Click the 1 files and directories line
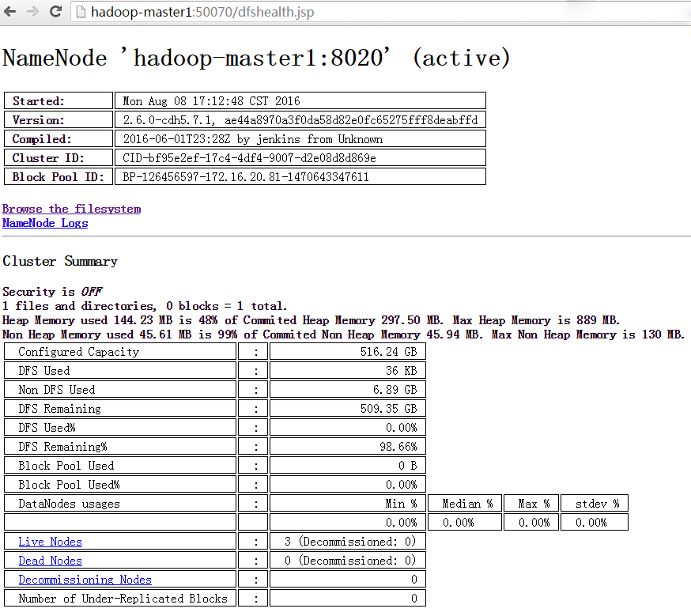The height and width of the screenshot is (616, 691). tap(145, 306)
